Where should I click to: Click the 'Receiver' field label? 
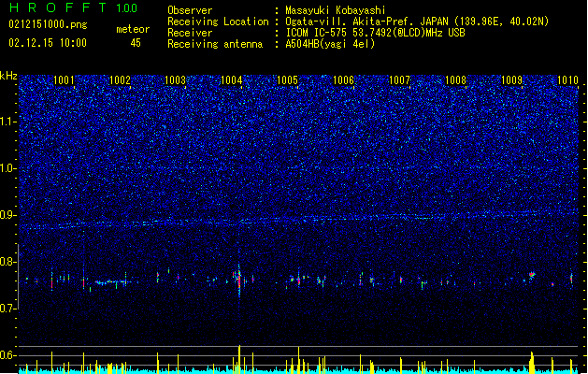pyautogui.click(x=190, y=33)
